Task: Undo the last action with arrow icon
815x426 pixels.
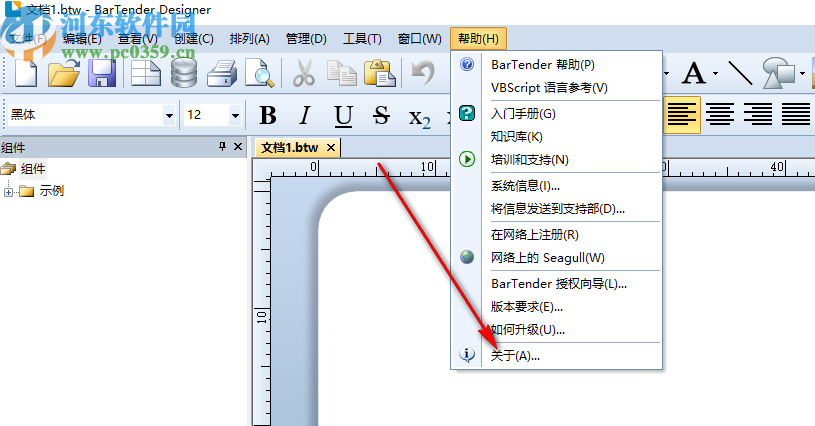Action: 423,73
